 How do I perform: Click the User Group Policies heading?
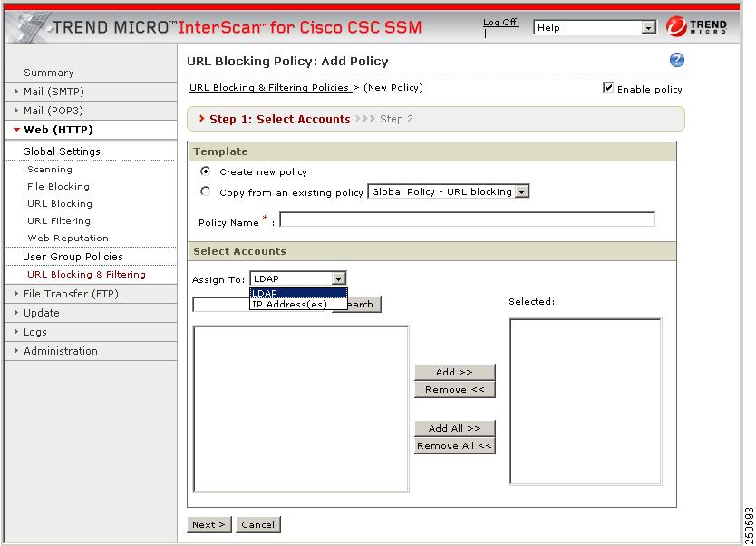73,256
